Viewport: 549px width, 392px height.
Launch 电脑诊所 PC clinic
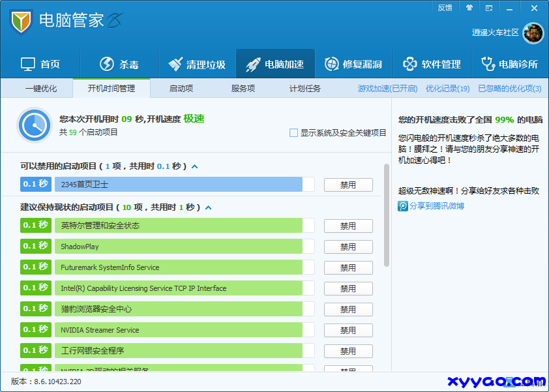[x=512, y=63]
